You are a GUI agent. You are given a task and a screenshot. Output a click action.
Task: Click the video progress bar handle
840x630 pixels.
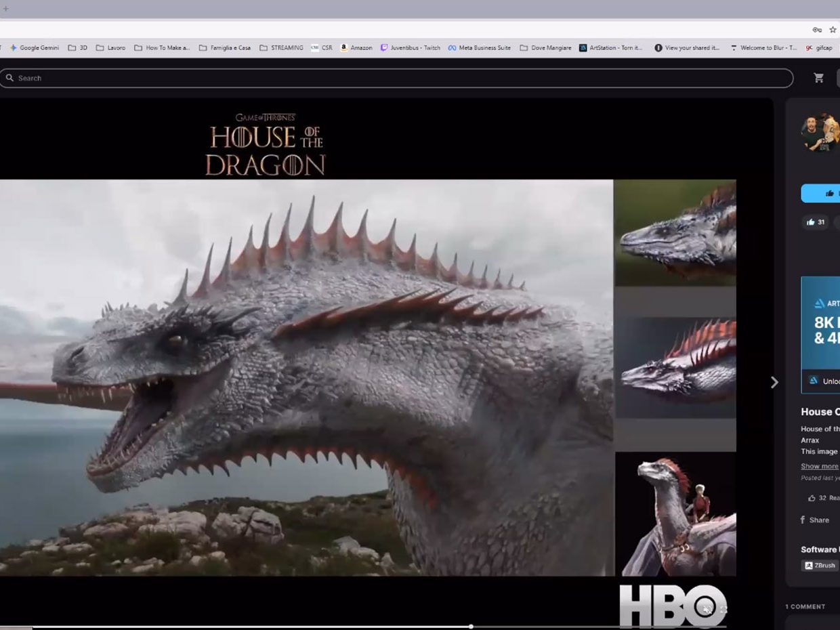click(x=471, y=627)
